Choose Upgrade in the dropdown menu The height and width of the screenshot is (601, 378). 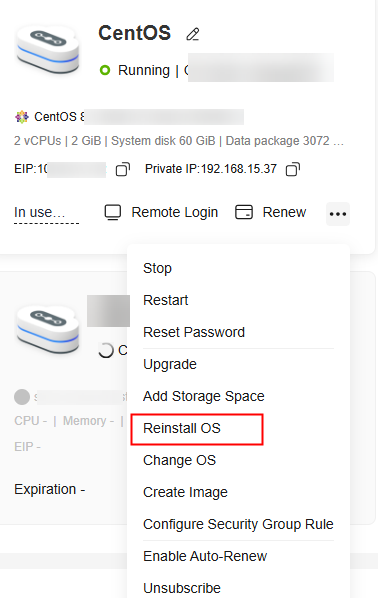[x=169, y=365]
